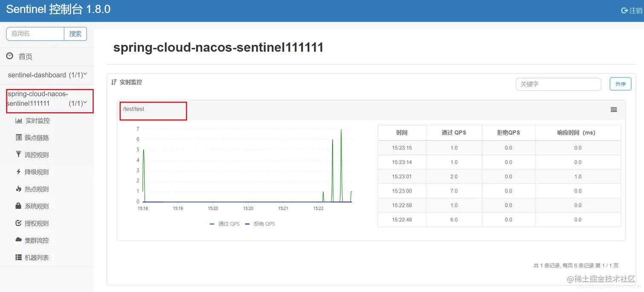Toggle 拒绝 QPS legend in the chart
The height and width of the screenshot is (292, 644).
click(260, 224)
